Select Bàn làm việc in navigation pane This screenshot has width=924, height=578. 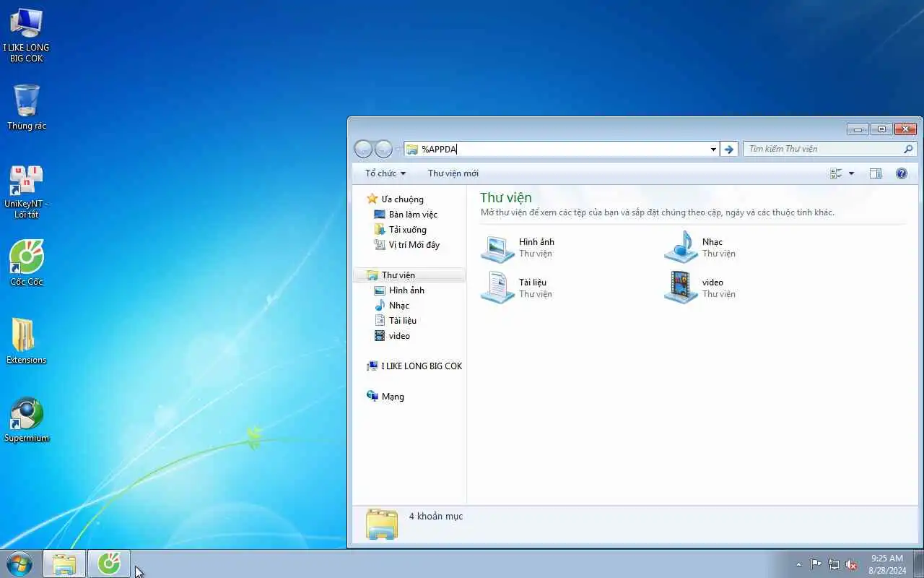click(406, 215)
